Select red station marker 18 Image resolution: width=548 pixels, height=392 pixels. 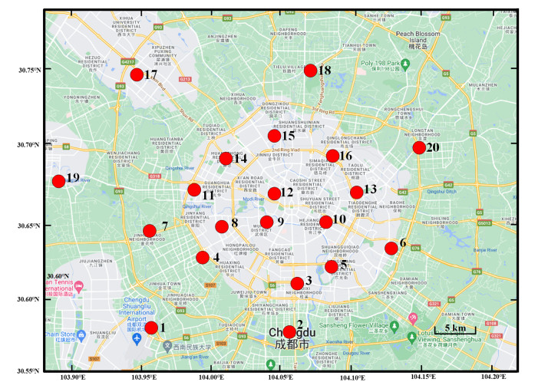[x=310, y=70]
